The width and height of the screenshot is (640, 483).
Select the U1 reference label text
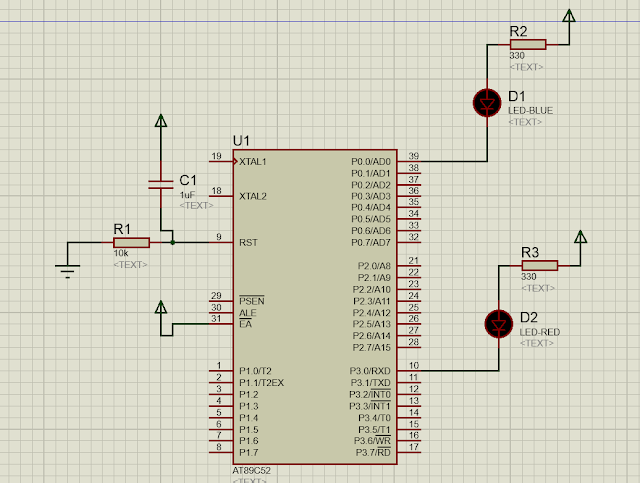point(241,141)
